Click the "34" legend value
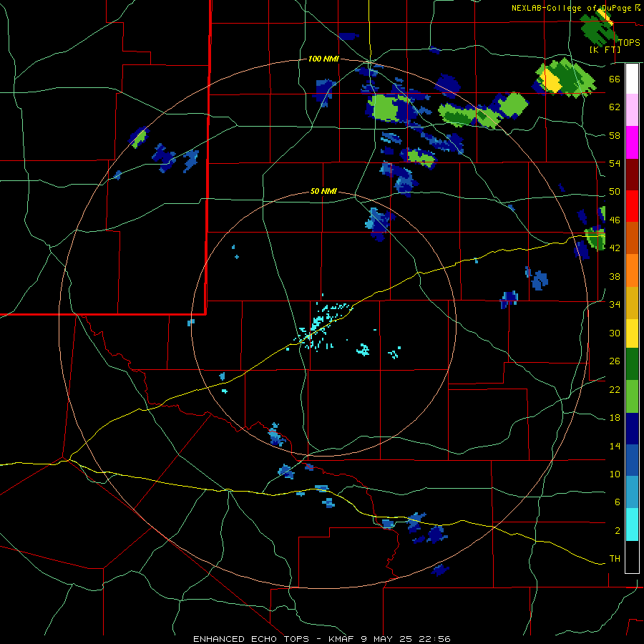Viewport: 644px width, 644px height. (615, 305)
